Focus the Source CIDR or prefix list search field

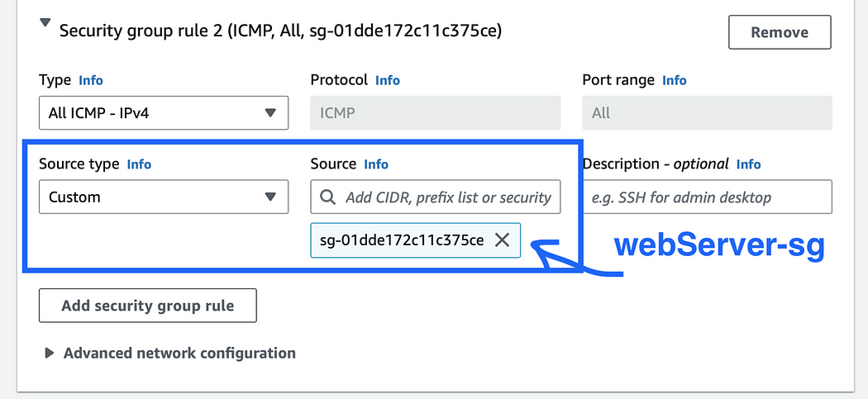coord(436,197)
